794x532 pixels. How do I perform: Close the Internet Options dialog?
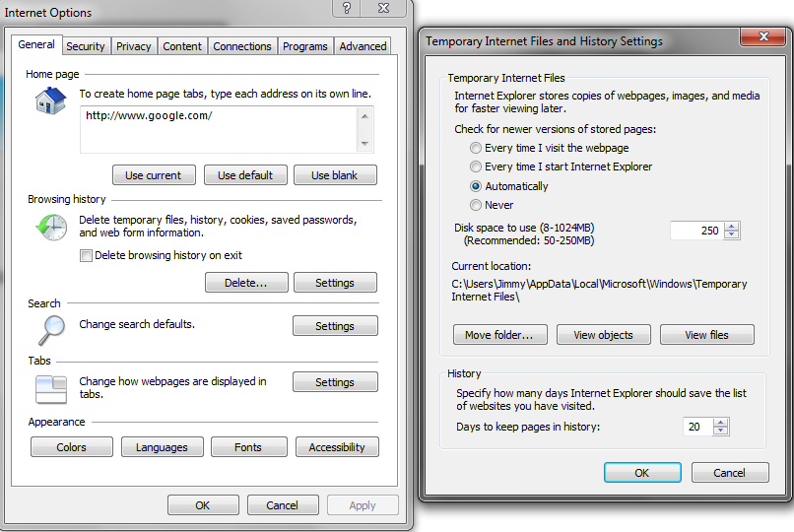coord(384,8)
